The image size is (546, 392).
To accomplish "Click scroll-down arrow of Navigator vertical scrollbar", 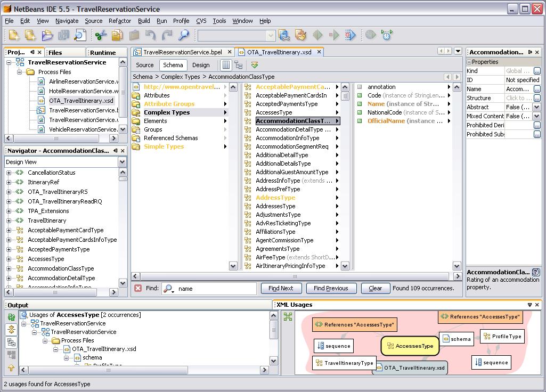I will tap(123, 283).
